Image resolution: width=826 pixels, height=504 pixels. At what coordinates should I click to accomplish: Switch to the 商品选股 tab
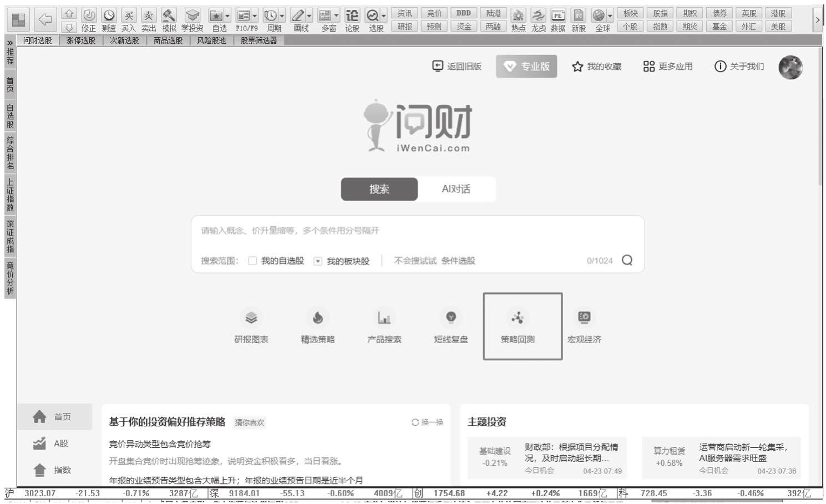pyautogui.click(x=168, y=40)
